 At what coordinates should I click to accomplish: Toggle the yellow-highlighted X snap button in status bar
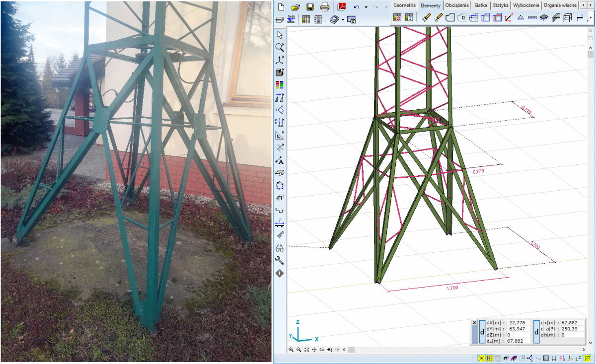click(x=481, y=359)
